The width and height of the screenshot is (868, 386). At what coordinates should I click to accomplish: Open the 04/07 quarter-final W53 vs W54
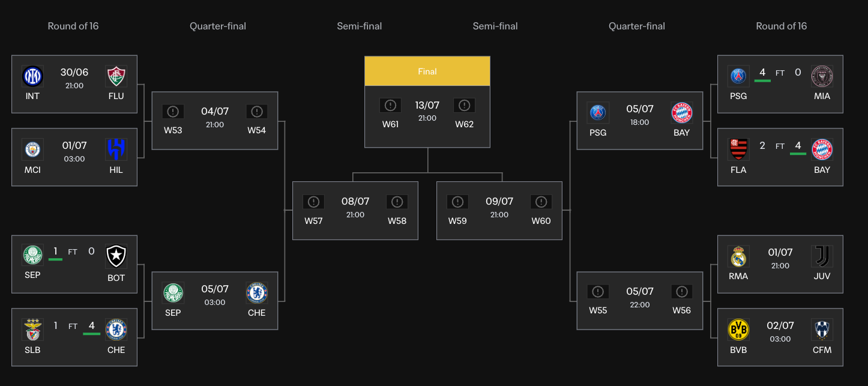(215, 121)
